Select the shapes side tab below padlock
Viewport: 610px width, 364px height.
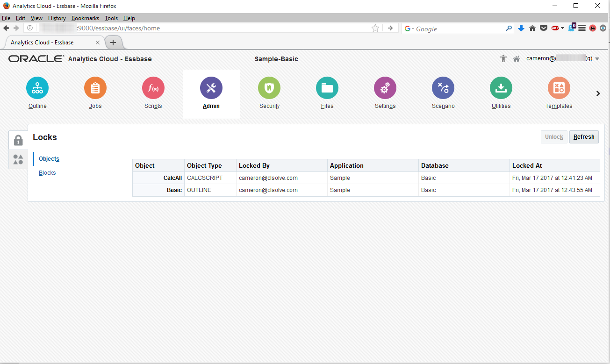coord(18,160)
